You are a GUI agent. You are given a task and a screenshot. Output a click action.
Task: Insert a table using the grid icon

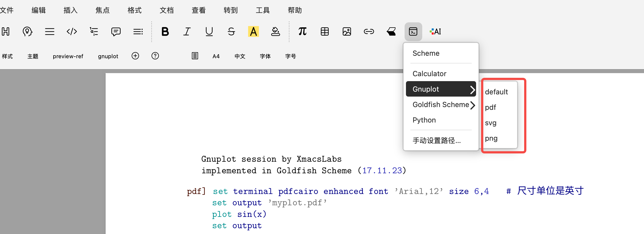click(x=325, y=31)
